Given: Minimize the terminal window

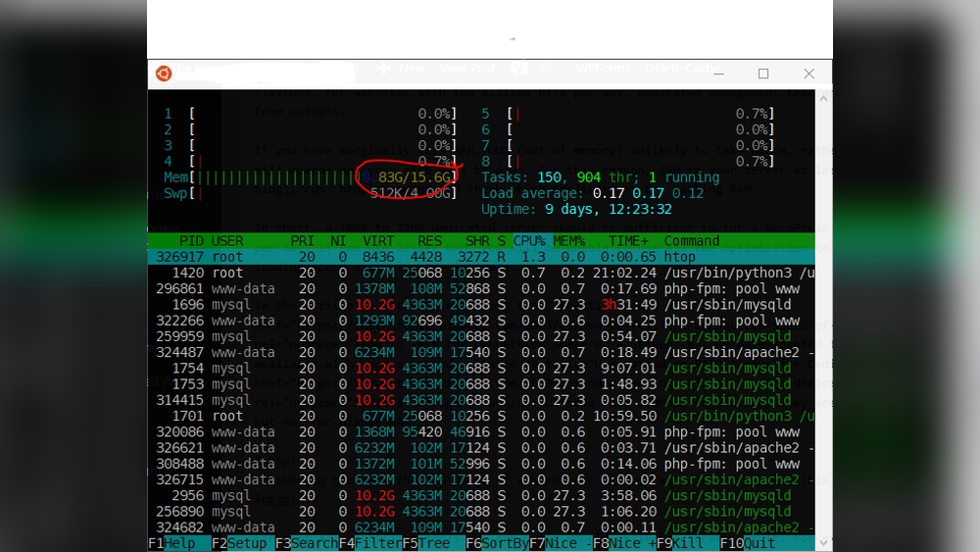Looking at the screenshot, I should point(718,74).
